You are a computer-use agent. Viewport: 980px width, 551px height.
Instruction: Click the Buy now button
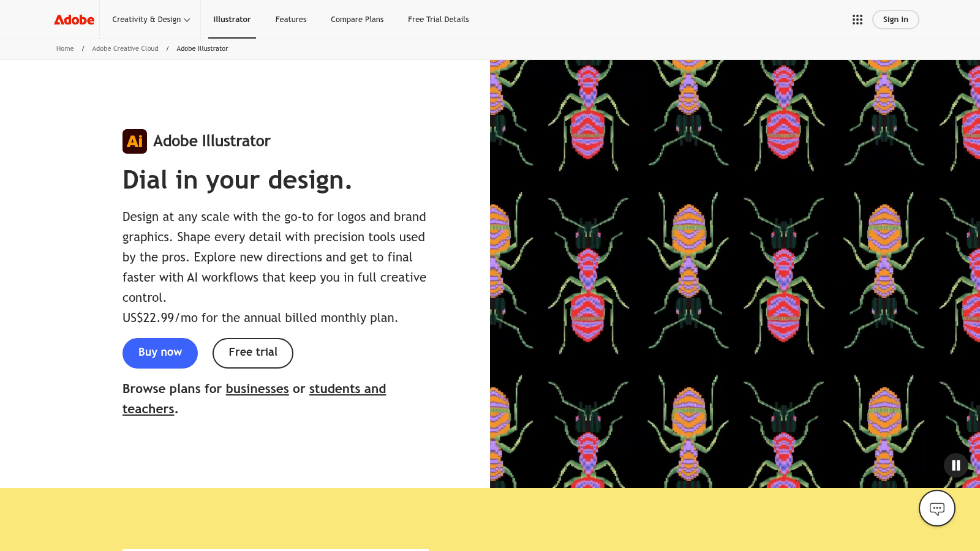[160, 353]
